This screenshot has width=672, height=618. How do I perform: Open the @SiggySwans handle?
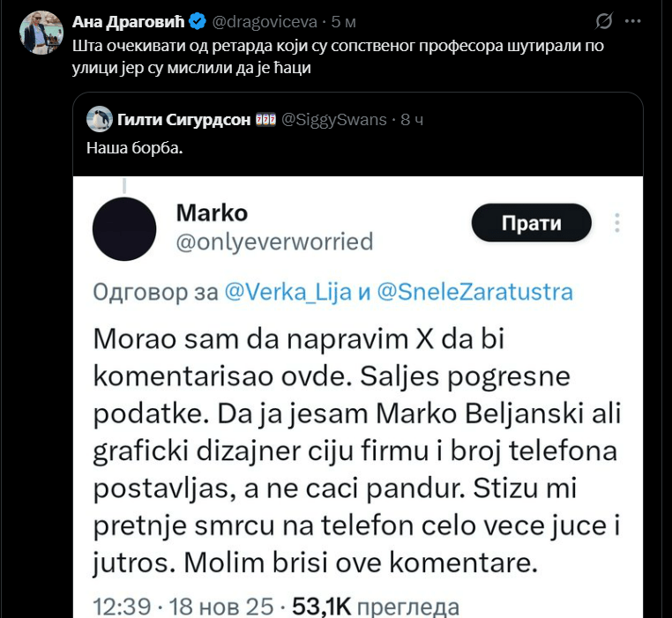coord(334,120)
